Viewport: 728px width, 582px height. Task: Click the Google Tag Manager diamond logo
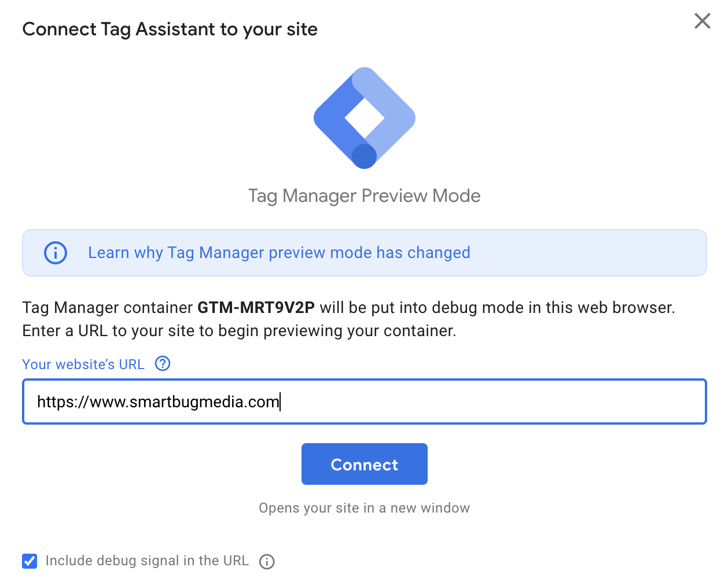(x=365, y=118)
